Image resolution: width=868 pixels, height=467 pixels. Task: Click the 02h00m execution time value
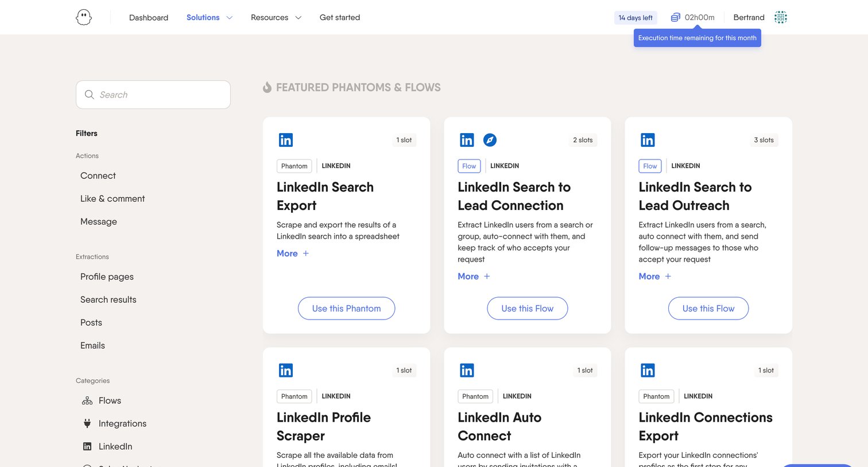coord(700,17)
